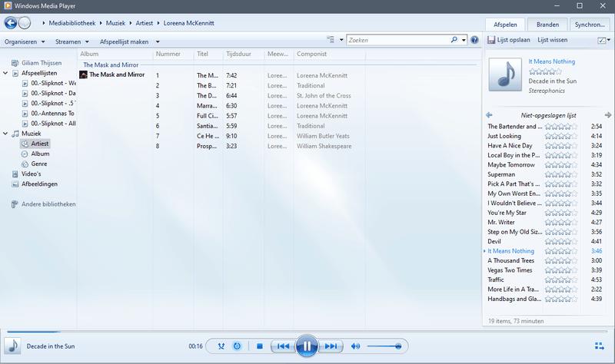
Task: Click the search magnifier icon
Action: click(454, 40)
